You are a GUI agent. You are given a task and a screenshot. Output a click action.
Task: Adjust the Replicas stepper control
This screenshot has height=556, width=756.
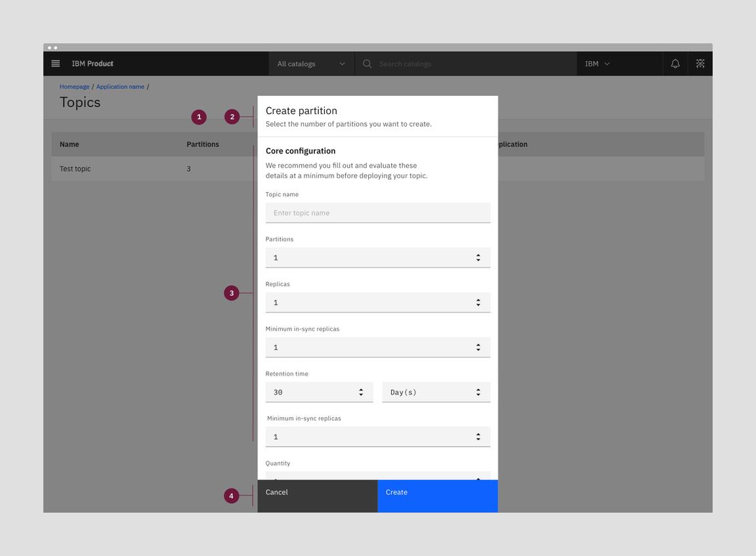(478, 302)
